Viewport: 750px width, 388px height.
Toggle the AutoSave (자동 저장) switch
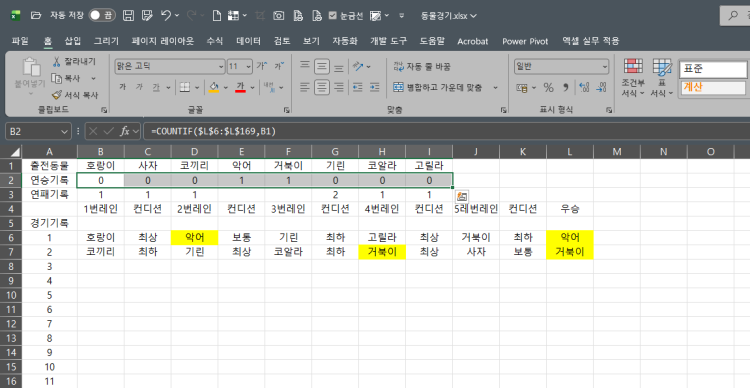[x=101, y=16]
